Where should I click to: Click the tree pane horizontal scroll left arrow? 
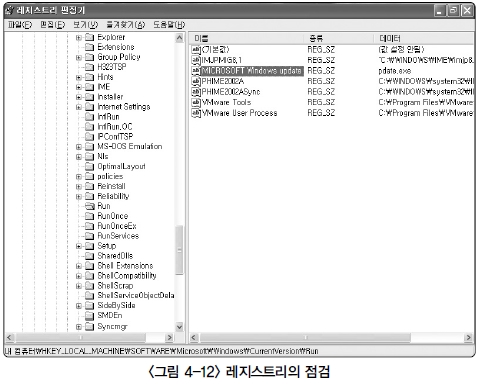[x=10, y=338]
